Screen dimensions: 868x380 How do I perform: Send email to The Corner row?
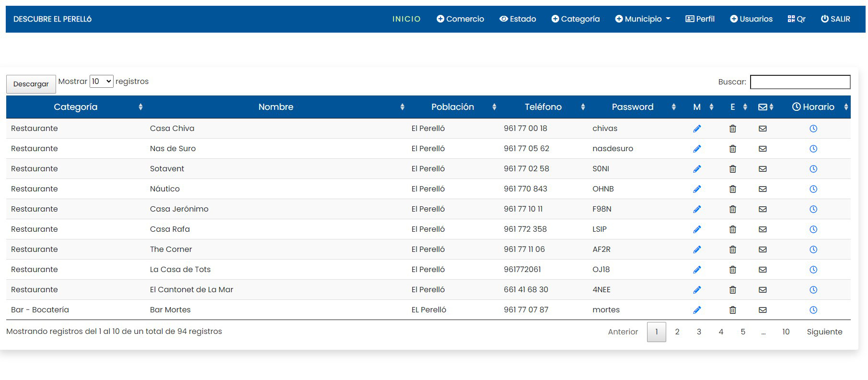[x=763, y=249]
